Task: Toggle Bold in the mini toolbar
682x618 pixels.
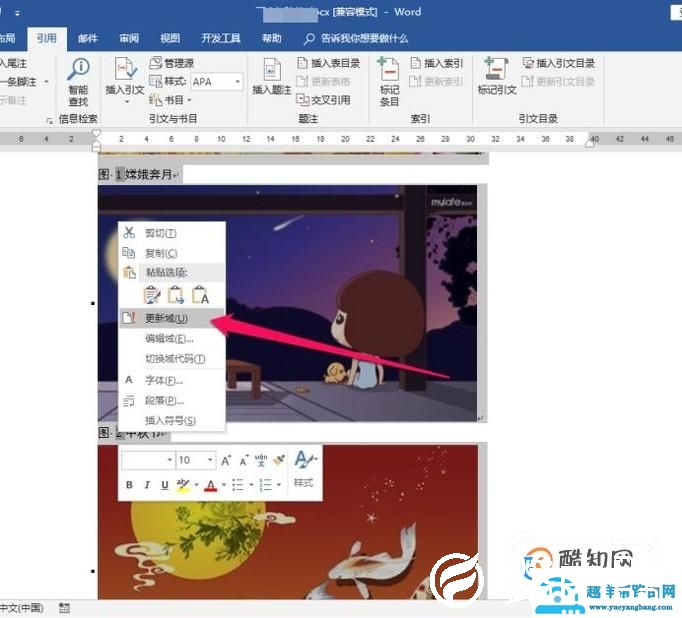Action: pyautogui.click(x=129, y=484)
